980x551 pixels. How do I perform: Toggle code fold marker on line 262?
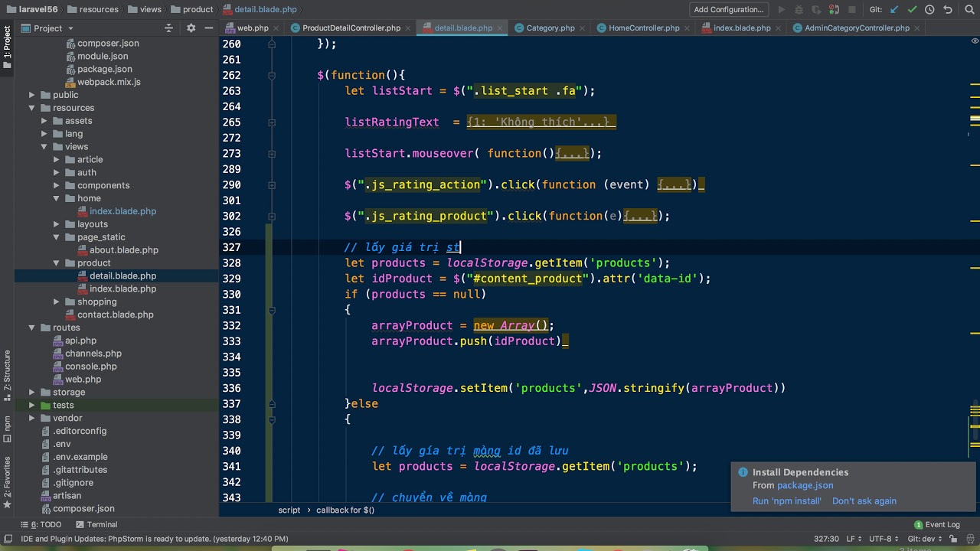coord(272,75)
